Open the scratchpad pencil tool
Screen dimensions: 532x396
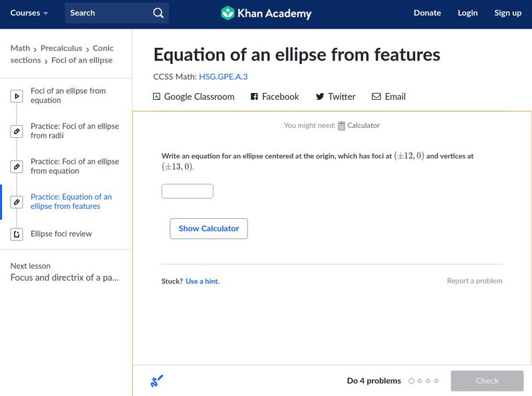[x=157, y=381]
